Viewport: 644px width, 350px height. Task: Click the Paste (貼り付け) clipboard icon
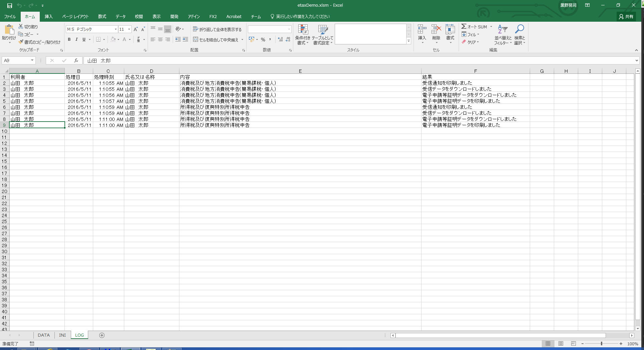tap(9, 30)
